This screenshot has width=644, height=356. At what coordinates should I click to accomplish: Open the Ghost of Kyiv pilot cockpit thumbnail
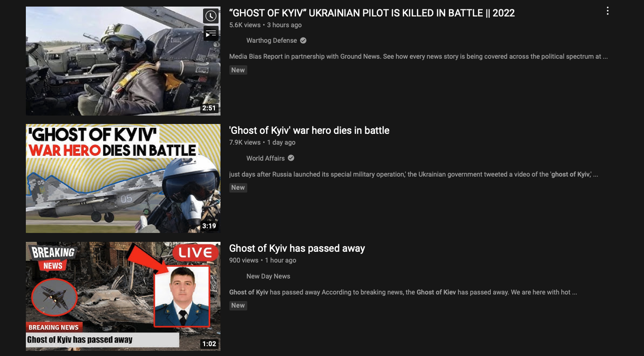(x=123, y=61)
